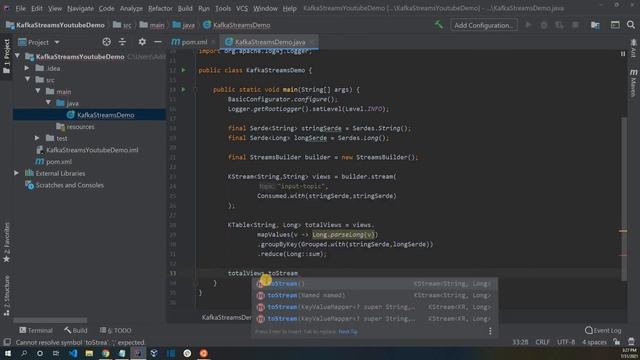Click the Collapse All icon in Project panel
This screenshot has height=360, width=640.
(x=122, y=42)
